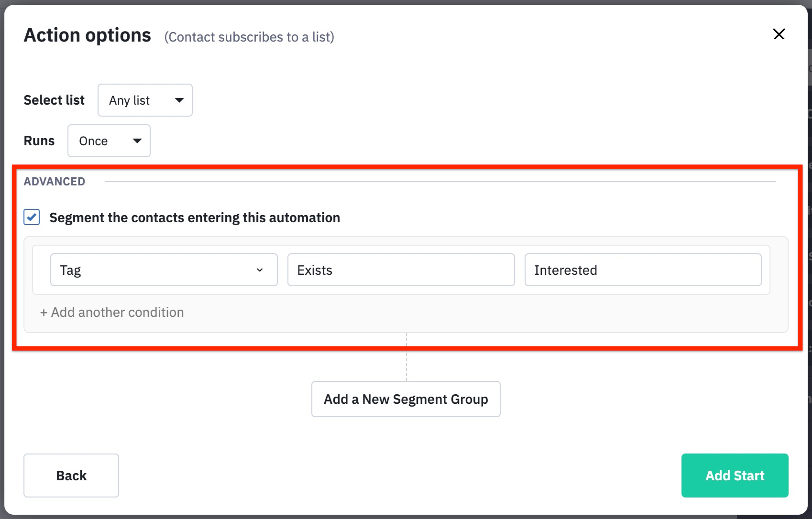
Task: Go back with the Back button
Action: (71, 476)
